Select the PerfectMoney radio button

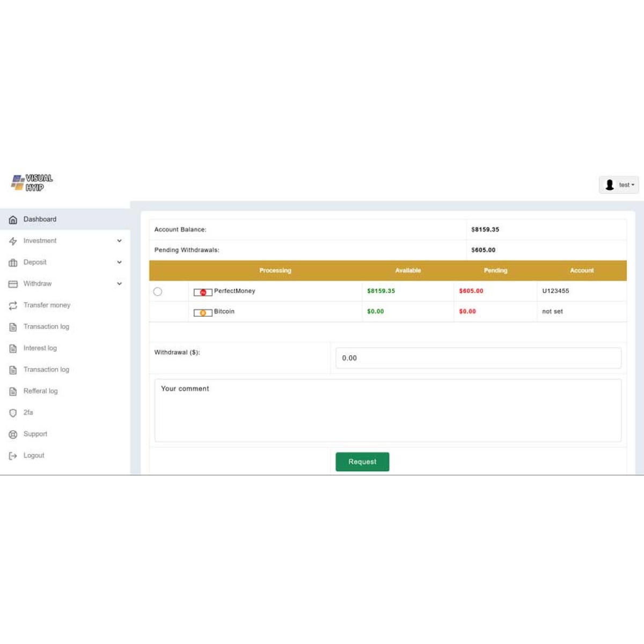pos(158,291)
